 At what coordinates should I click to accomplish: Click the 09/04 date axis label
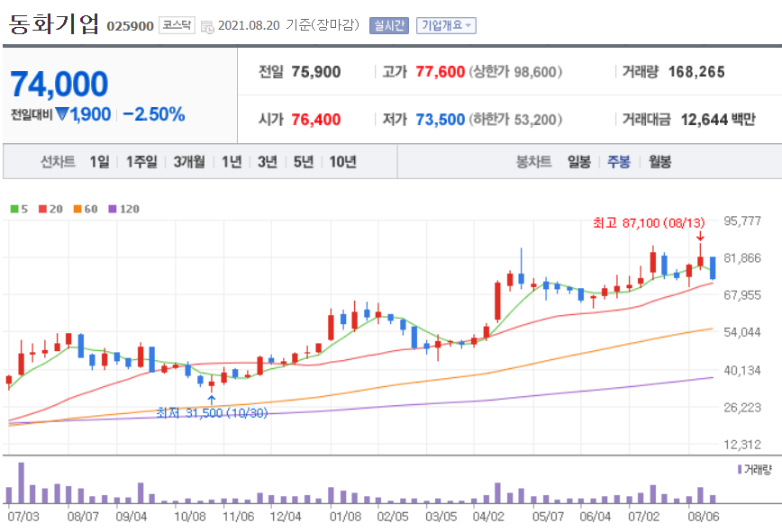(132, 517)
